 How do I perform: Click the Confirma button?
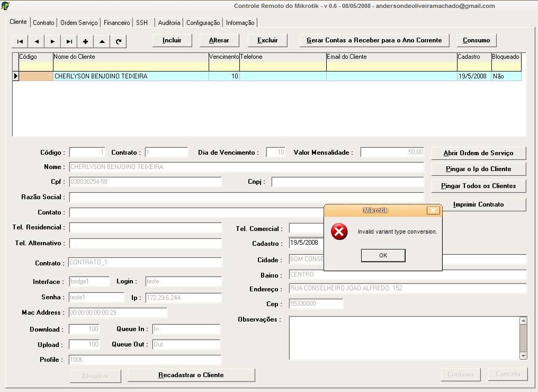[x=461, y=375]
